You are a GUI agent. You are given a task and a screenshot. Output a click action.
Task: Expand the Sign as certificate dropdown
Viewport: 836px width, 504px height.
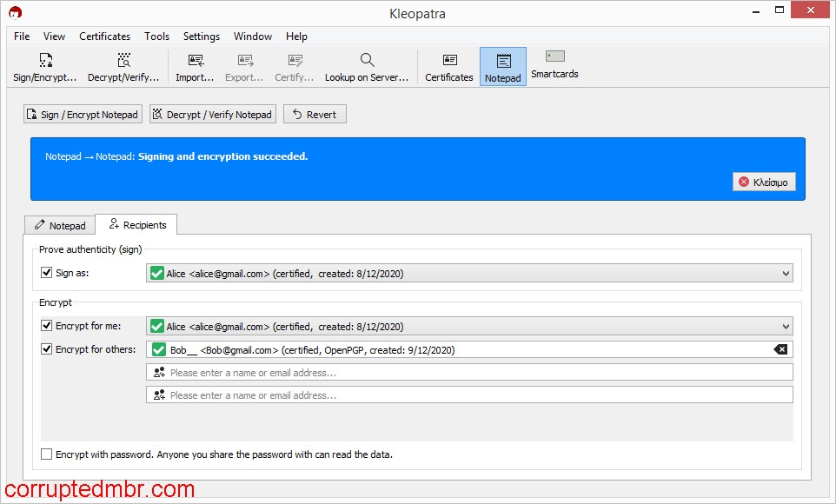click(x=785, y=272)
